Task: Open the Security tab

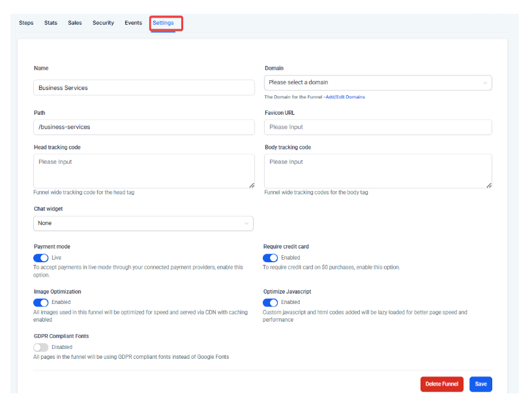Action: pyautogui.click(x=103, y=23)
